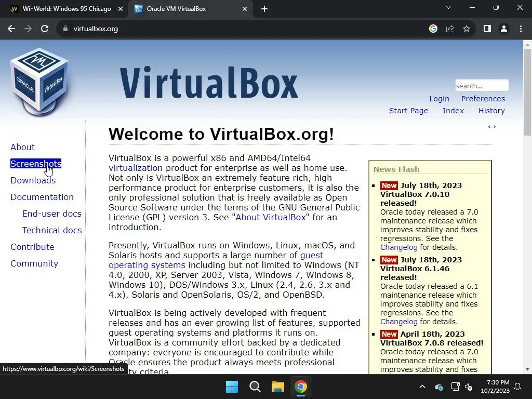532x399 pixels.
Task: Click the muted volume tray icon
Action: (469, 387)
